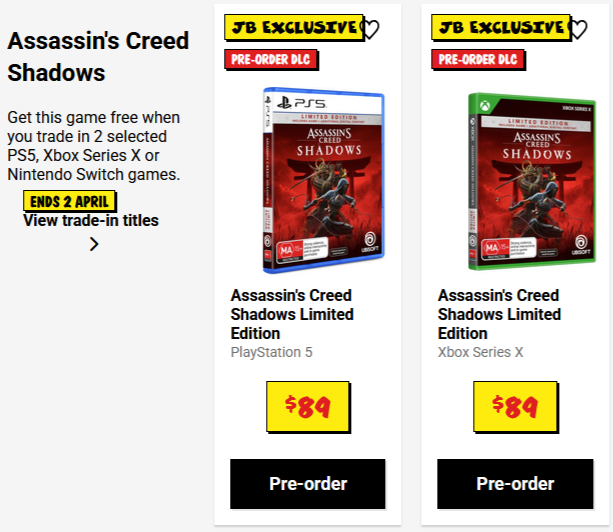Pre-order the Xbox Series X edition
Image resolution: width=613 pixels, height=532 pixels.
click(515, 484)
